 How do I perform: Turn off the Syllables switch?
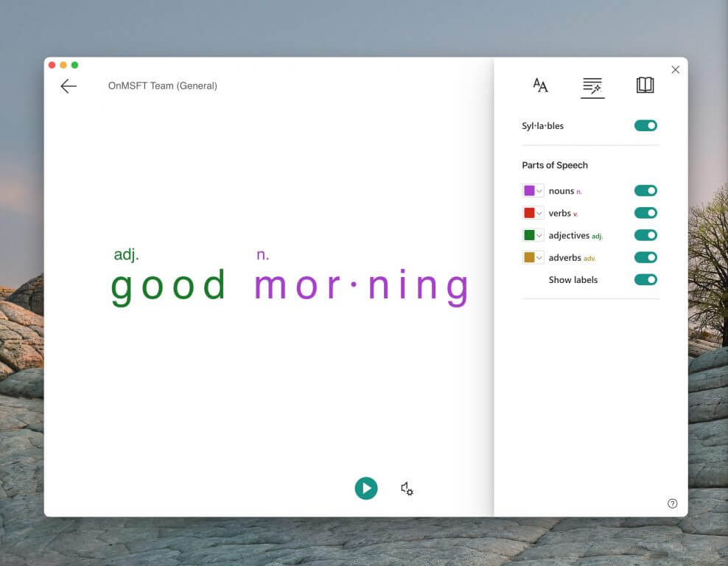pyautogui.click(x=645, y=125)
